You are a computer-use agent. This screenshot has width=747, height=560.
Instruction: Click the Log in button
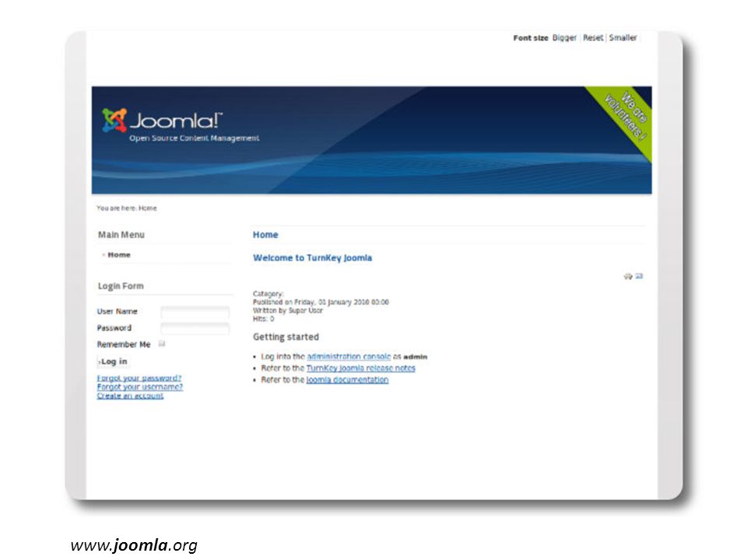pos(113,362)
